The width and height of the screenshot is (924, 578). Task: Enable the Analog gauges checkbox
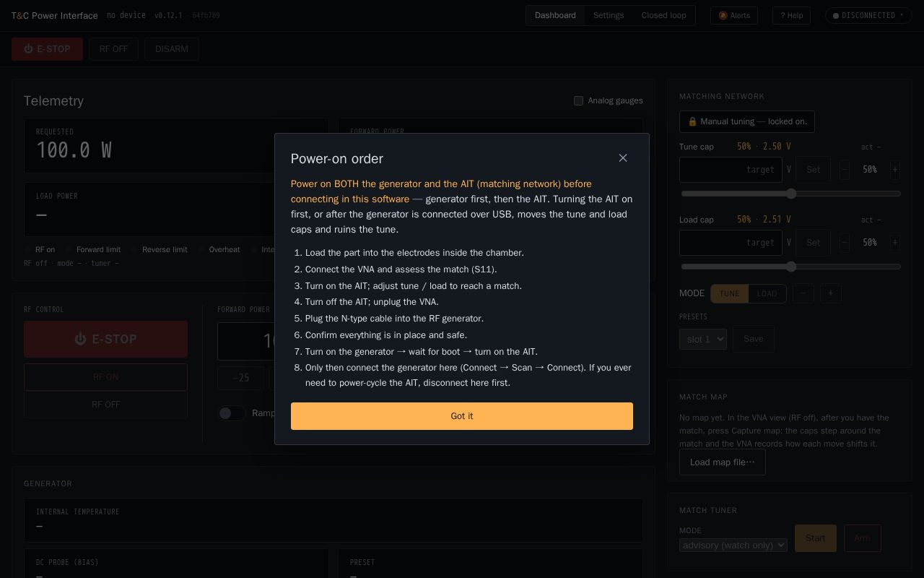(x=578, y=100)
